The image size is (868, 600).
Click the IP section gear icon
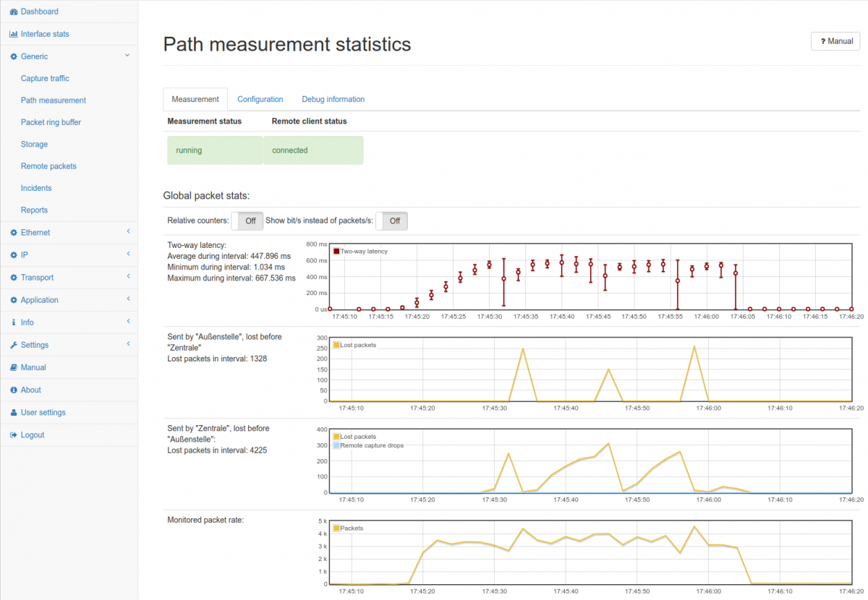(x=13, y=254)
